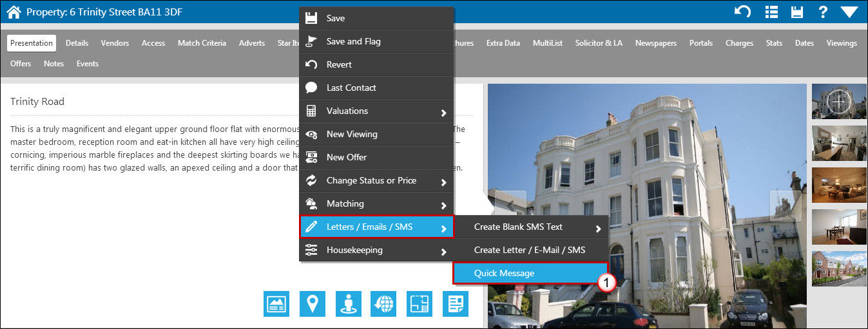This screenshot has width=868, height=329.
Task: Open the Access tab
Action: [153, 43]
